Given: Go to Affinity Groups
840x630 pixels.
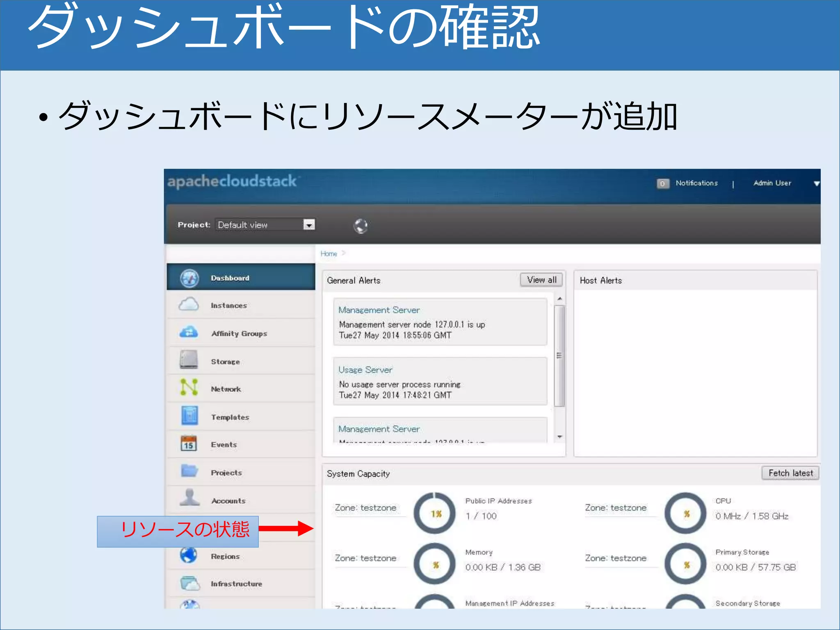Looking at the screenshot, I should coord(241,333).
